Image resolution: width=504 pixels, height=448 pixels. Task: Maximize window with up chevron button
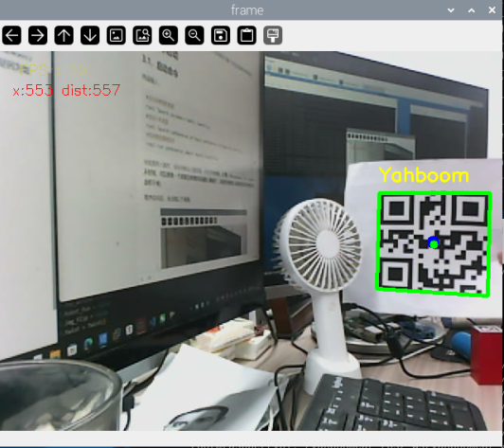(472, 10)
